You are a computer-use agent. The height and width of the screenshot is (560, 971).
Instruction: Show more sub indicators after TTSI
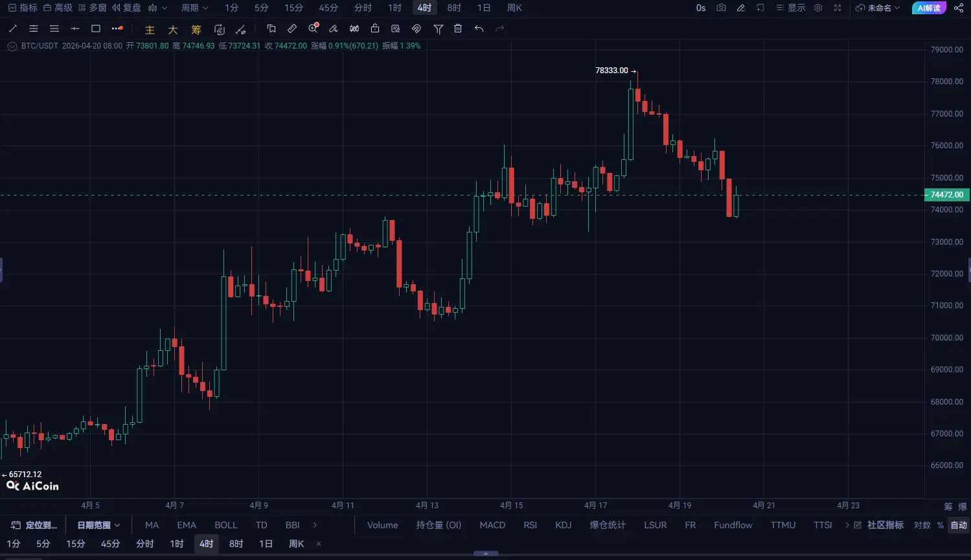(847, 525)
